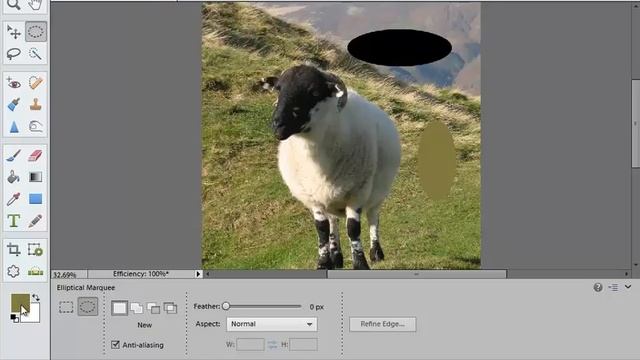This screenshot has height=360, width=640.
Task: Set selection mode to Intersect
Action: (x=170, y=308)
